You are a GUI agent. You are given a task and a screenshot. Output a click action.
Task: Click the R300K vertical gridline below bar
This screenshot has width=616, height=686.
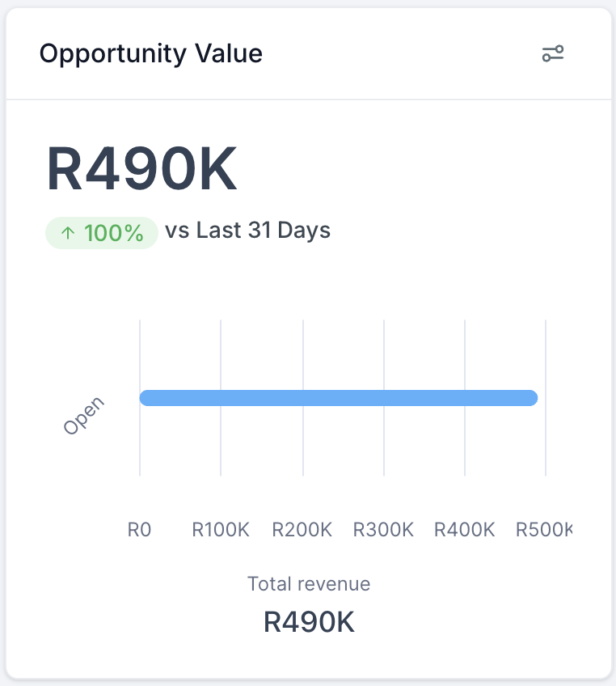[384, 441]
